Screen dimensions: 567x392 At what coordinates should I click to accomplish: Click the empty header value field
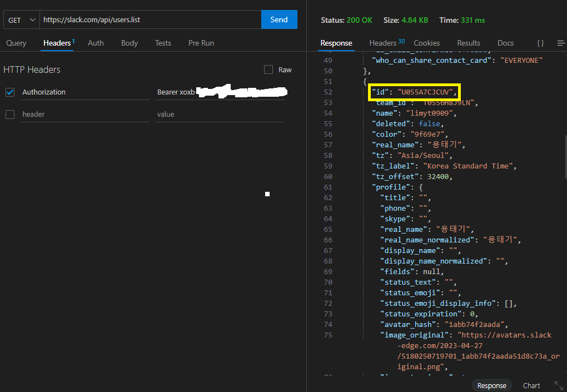coord(220,115)
